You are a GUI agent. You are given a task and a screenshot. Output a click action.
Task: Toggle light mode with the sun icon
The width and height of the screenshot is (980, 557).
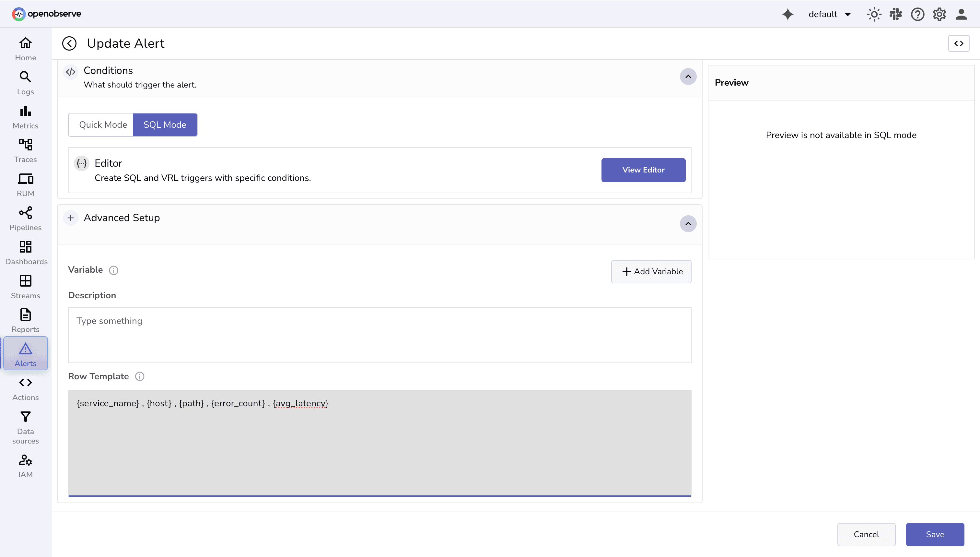coord(874,14)
